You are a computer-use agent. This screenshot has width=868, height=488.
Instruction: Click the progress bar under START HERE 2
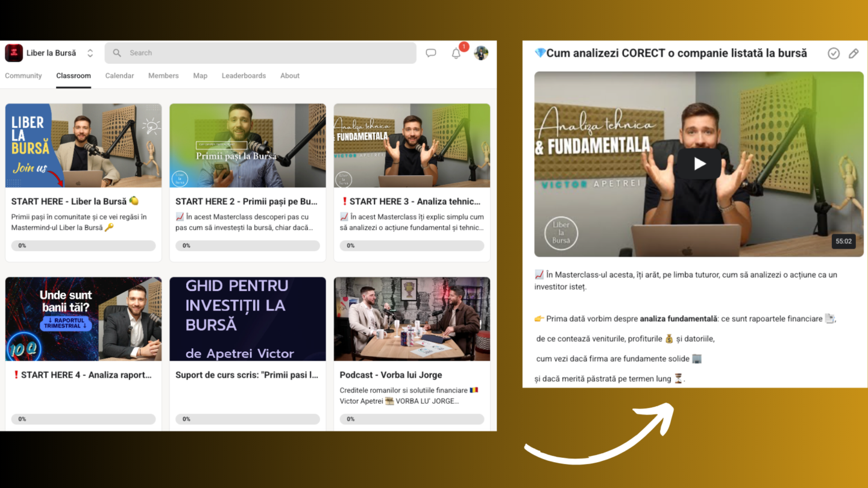coord(248,246)
